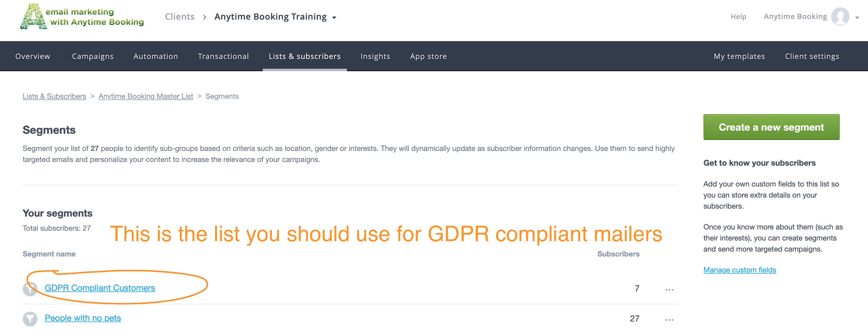Open GDPR Compliant Customers options ellipsis menu
868x335 pixels.
coord(669,290)
